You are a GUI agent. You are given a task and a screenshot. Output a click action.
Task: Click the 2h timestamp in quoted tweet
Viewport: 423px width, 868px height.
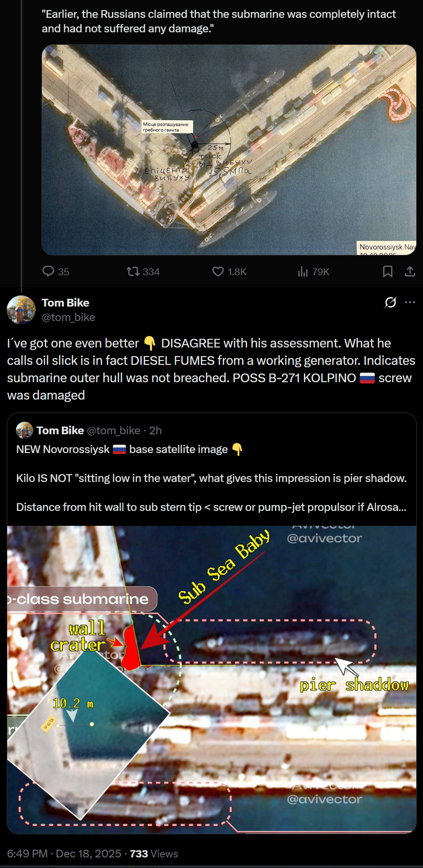155,430
